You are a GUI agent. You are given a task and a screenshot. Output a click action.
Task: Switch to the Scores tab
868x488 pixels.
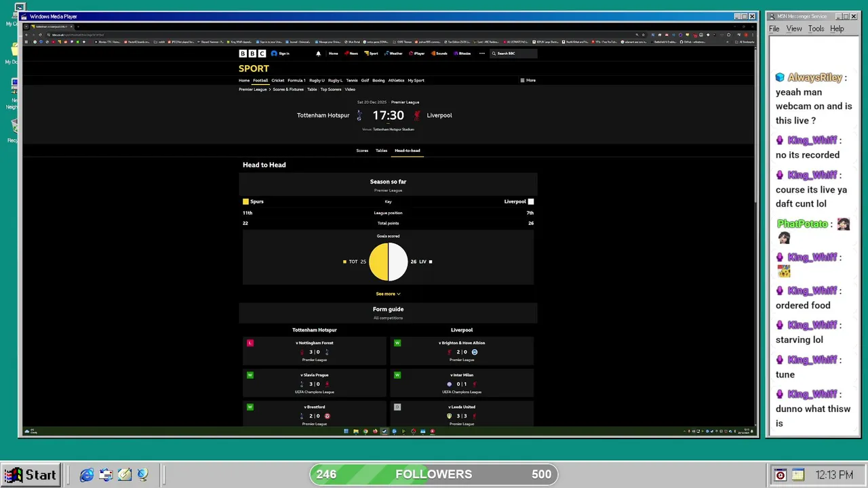(x=362, y=150)
